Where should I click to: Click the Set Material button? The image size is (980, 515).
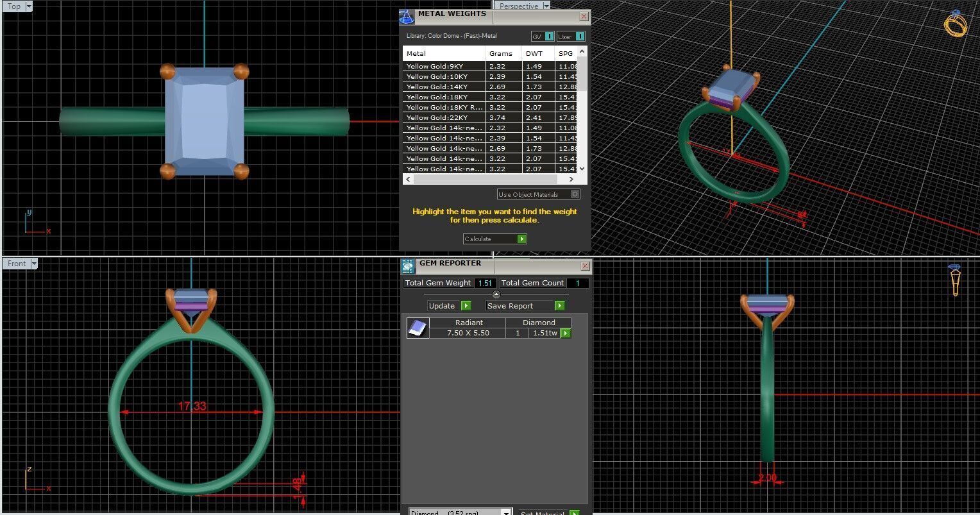[x=550, y=512]
